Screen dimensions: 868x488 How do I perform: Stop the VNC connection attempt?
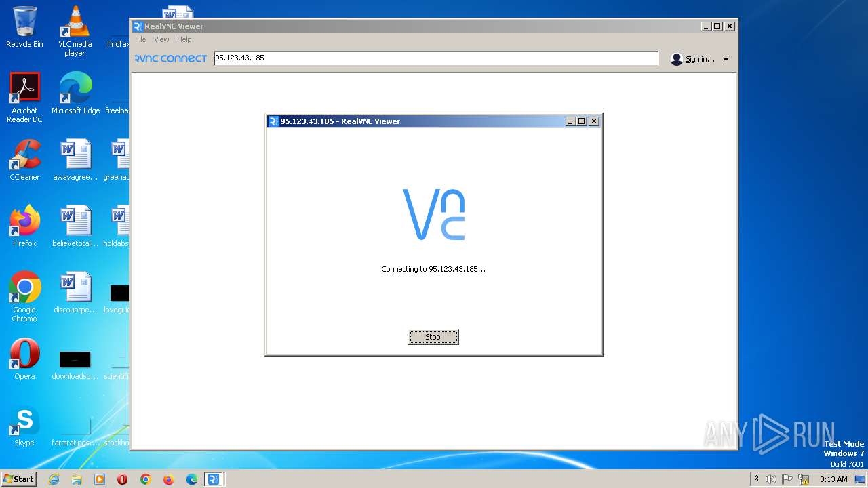433,337
